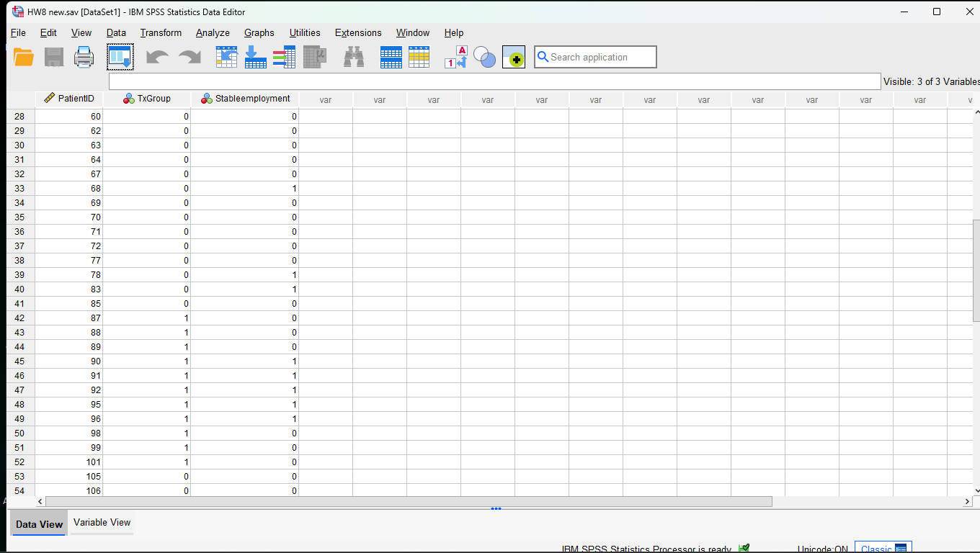Viewport: 980px width, 553px height.
Task: Select the PatientID column header
Action: pyautogui.click(x=69, y=99)
